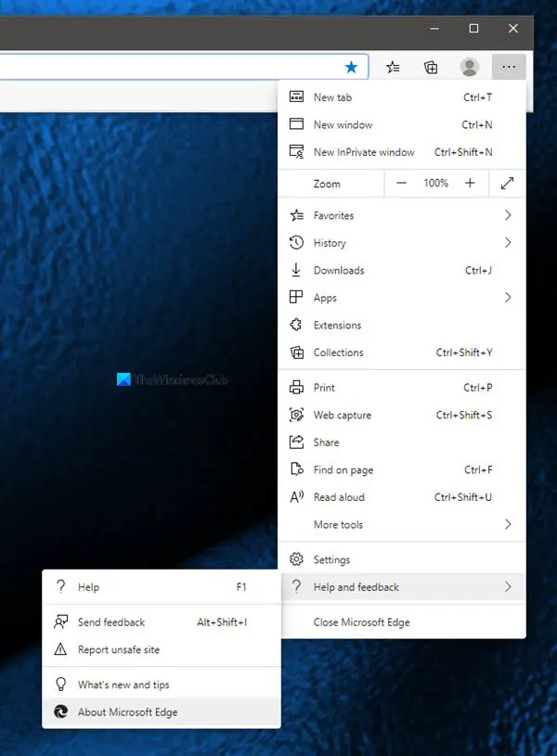
Task: Click the Microsoft Edge logo icon
Action: [x=61, y=711]
